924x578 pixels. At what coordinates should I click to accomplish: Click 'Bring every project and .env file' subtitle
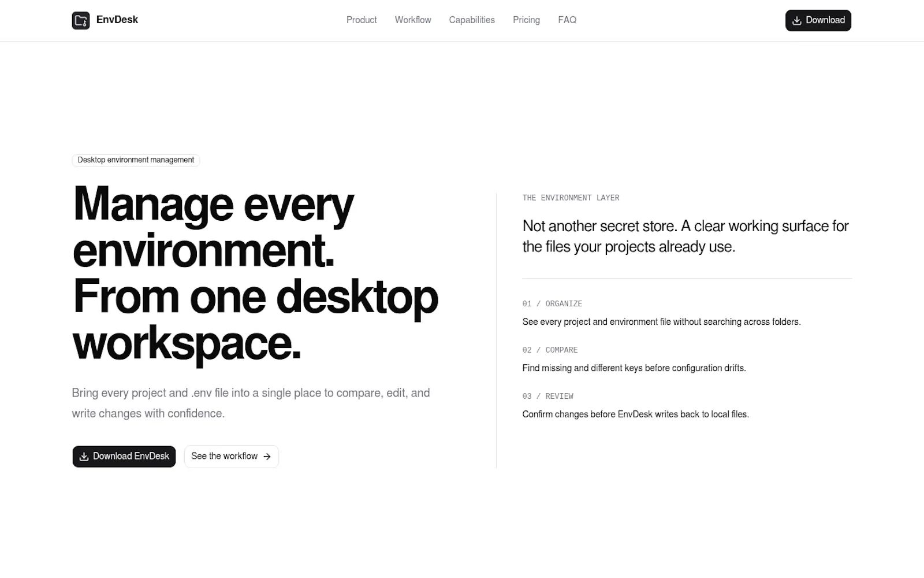click(251, 403)
